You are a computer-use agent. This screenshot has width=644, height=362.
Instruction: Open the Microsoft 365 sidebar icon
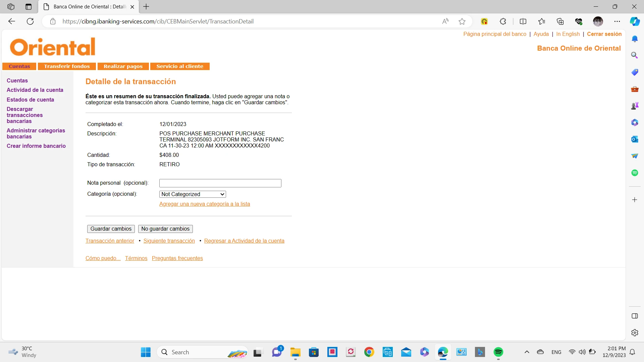click(635, 122)
